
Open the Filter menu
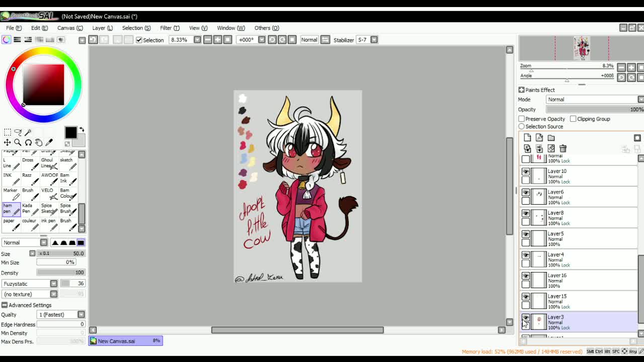tap(170, 28)
